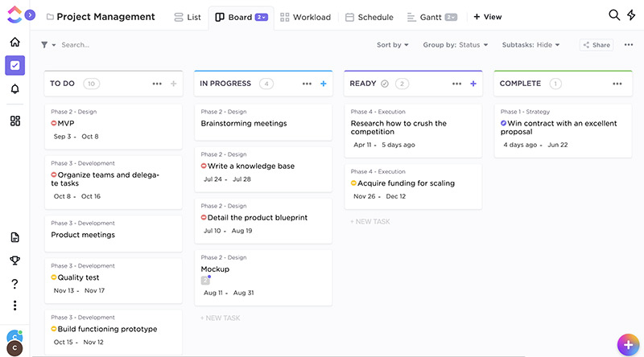
Task: Click the red status icon on MVP
Action: 54,124
